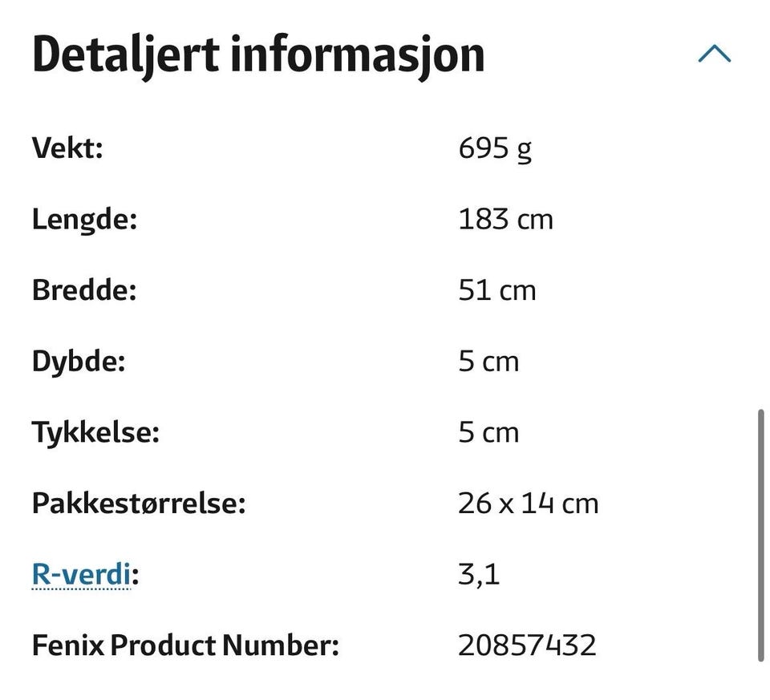This screenshot has height=700, width=770.
Task: Select the Bredde label
Action: pyautogui.click(x=84, y=289)
